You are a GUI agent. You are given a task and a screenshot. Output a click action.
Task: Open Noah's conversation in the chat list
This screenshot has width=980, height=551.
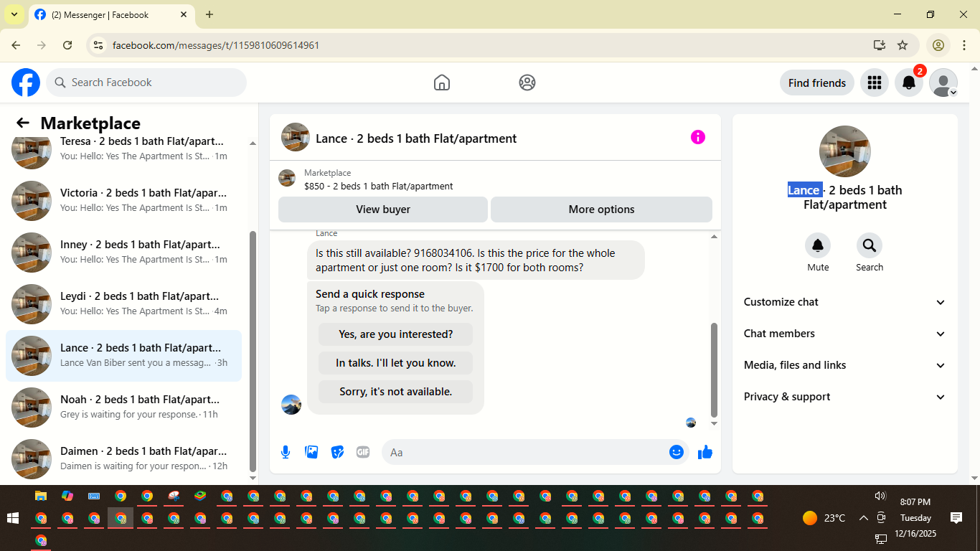[x=123, y=408]
